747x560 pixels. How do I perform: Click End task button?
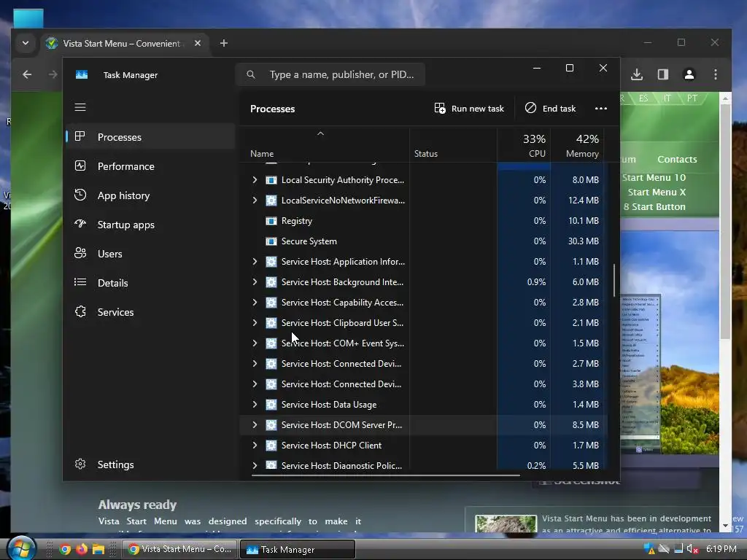[x=550, y=109]
